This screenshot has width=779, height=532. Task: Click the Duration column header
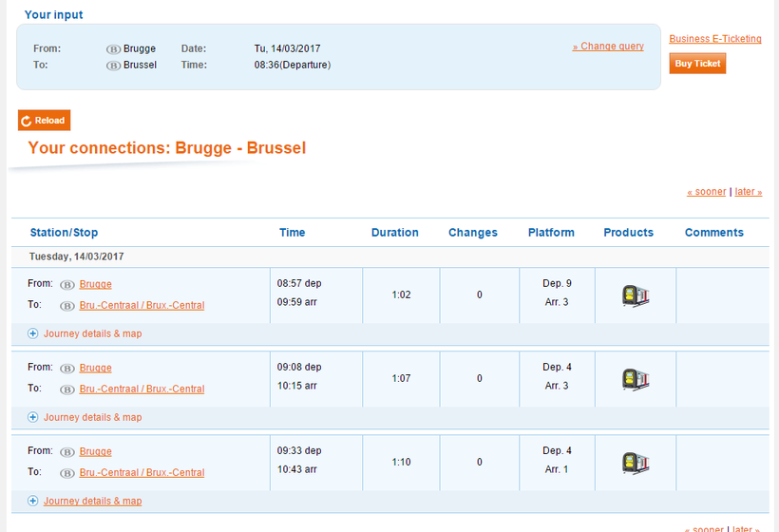(394, 233)
